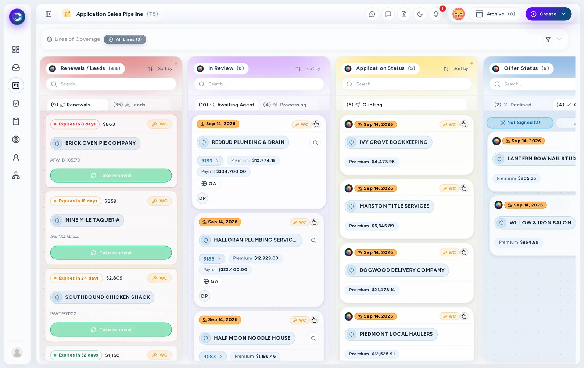Image resolution: width=588 pixels, height=368 pixels.
Task: Open the target icon in sidebar
Action: tap(16, 139)
